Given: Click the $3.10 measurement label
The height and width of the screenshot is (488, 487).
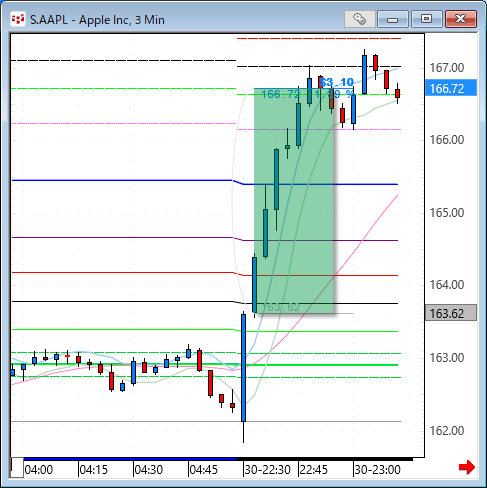Looking at the screenshot, I should (337, 82).
